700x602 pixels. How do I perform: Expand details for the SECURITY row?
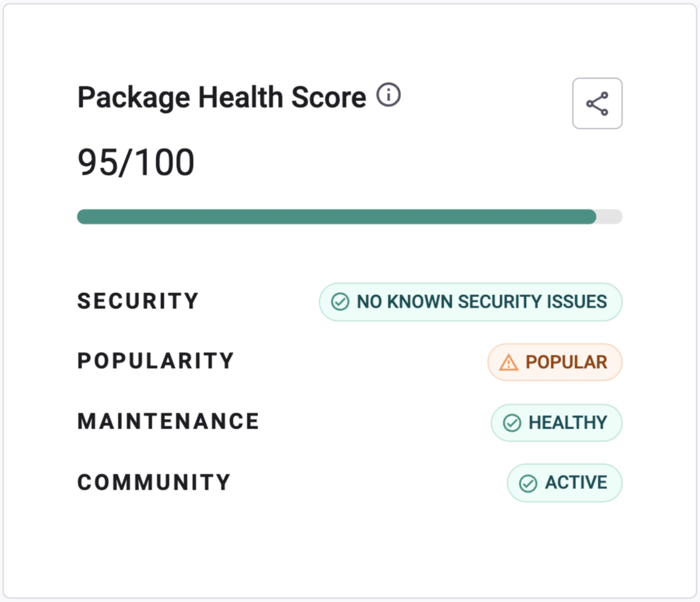tap(138, 301)
